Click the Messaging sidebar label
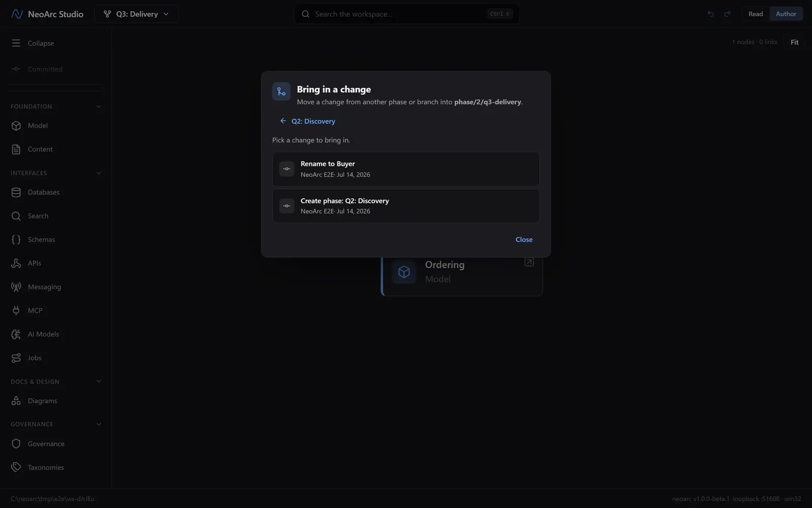Image resolution: width=812 pixels, height=508 pixels. pyautogui.click(x=44, y=287)
